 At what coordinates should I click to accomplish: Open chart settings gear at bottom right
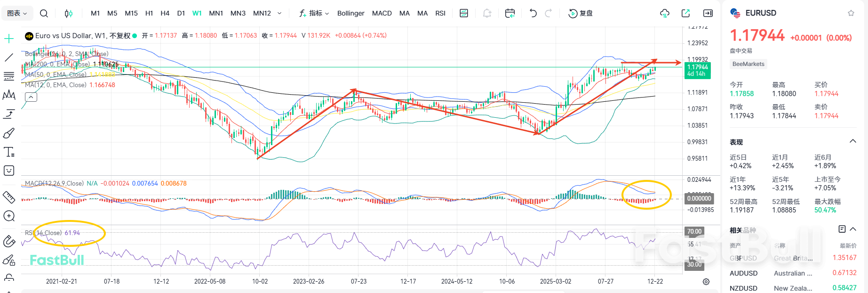pos(706,282)
